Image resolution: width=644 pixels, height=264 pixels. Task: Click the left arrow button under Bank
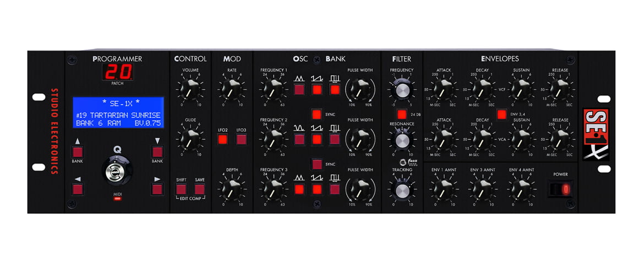[x=78, y=189]
